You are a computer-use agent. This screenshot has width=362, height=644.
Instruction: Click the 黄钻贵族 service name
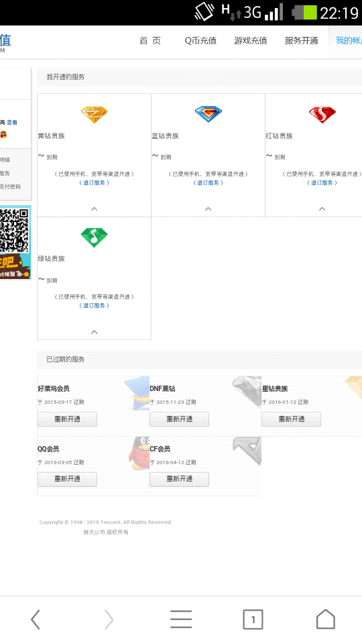tap(52, 136)
